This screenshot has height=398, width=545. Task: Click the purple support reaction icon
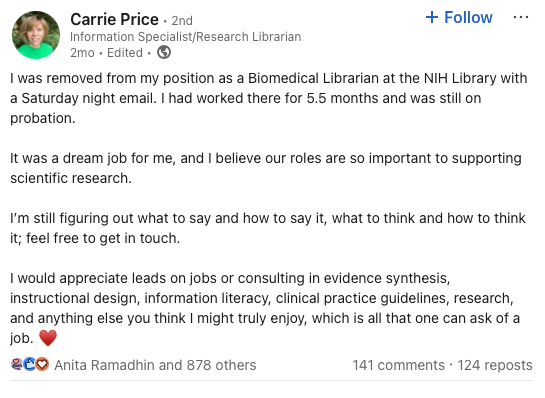(17, 364)
